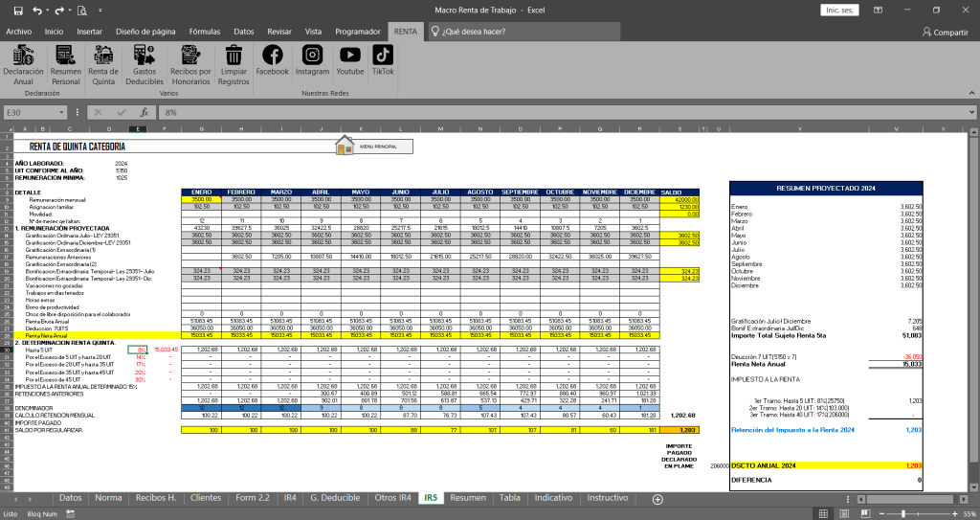Viewport: 980px width, 520px height.
Task: Click the Compartir share button
Action: [945, 32]
